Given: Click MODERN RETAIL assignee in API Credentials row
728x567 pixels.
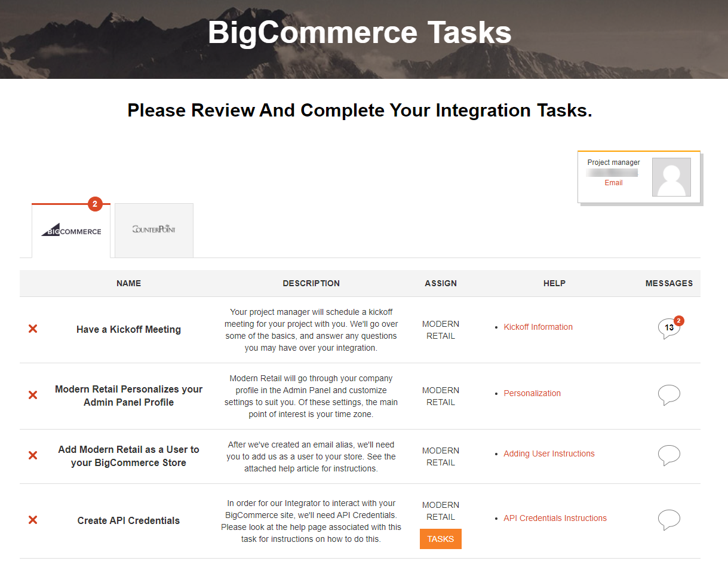Looking at the screenshot, I should (441, 511).
